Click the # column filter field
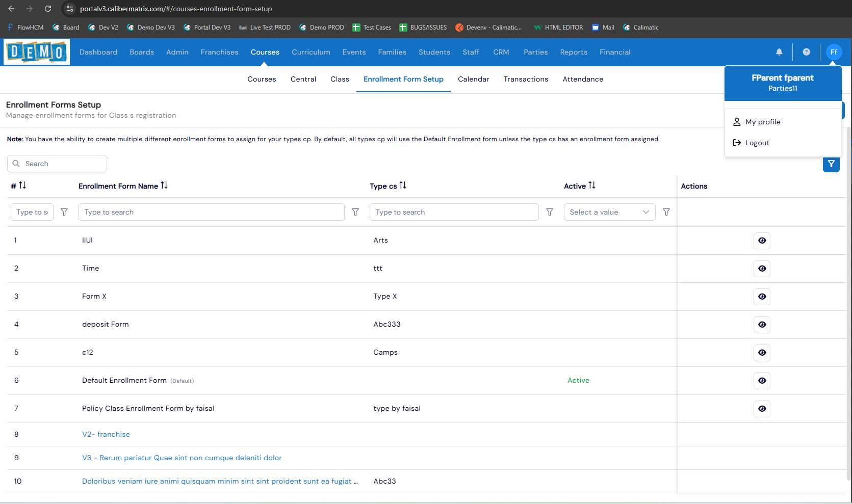Image resolution: width=852 pixels, height=504 pixels. 32,212
